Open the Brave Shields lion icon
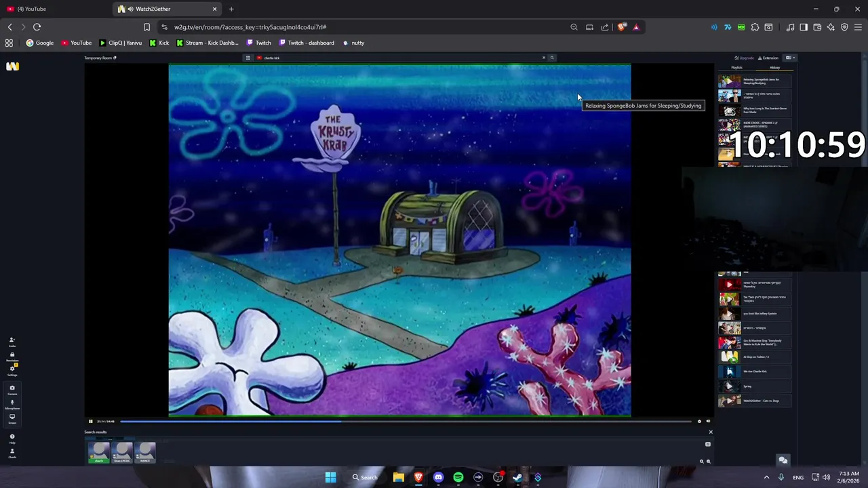 pyautogui.click(x=622, y=27)
